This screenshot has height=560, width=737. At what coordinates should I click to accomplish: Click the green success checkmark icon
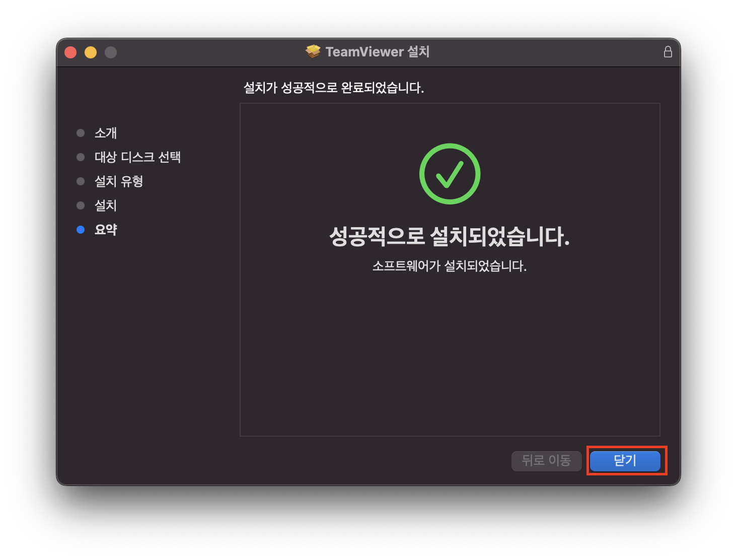coord(450,173)
